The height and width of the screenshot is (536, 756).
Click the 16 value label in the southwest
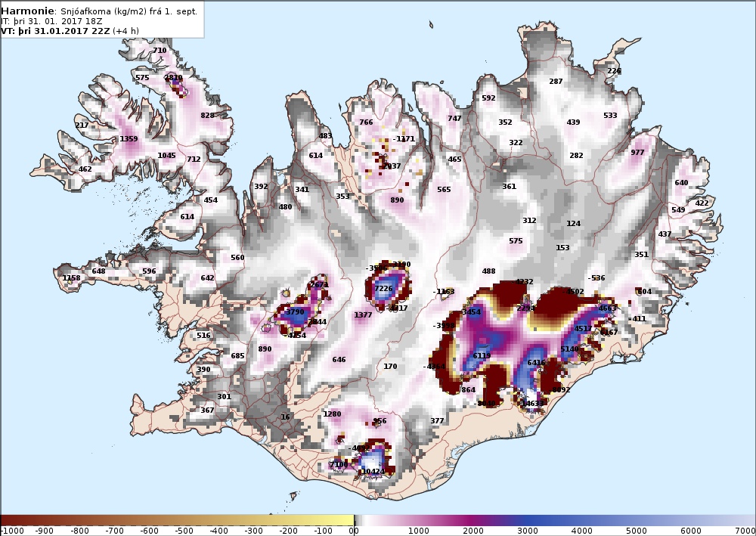tap(286, 417)
